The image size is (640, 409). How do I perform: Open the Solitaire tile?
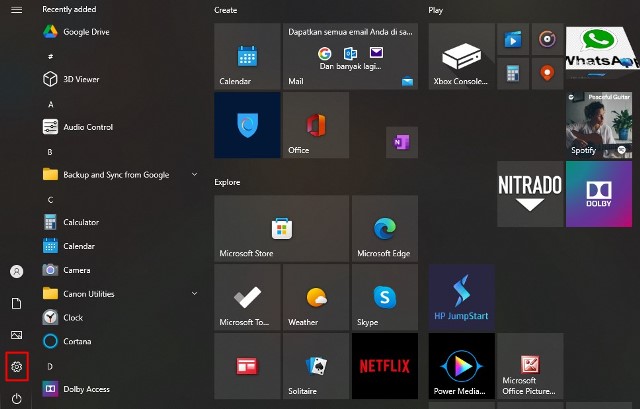316,366
